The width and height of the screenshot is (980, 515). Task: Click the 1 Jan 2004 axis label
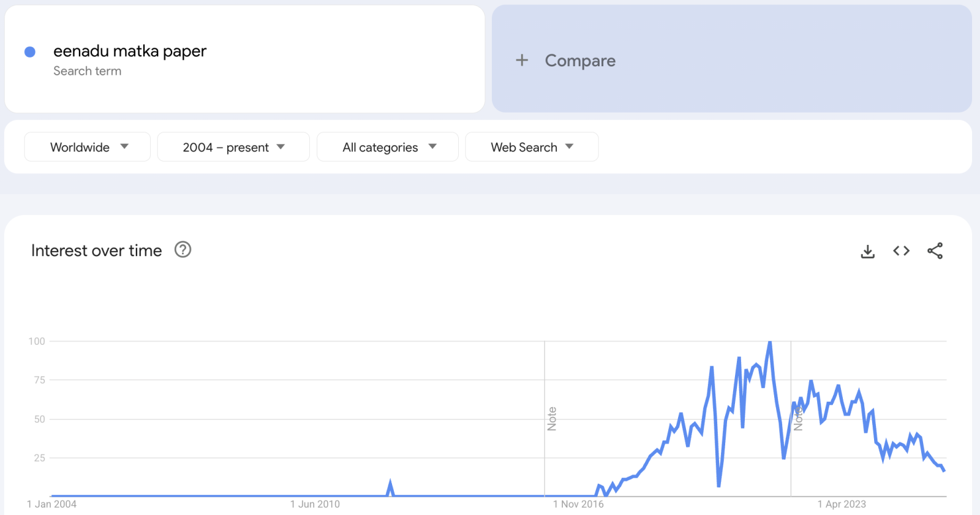(x=51, y=504)
